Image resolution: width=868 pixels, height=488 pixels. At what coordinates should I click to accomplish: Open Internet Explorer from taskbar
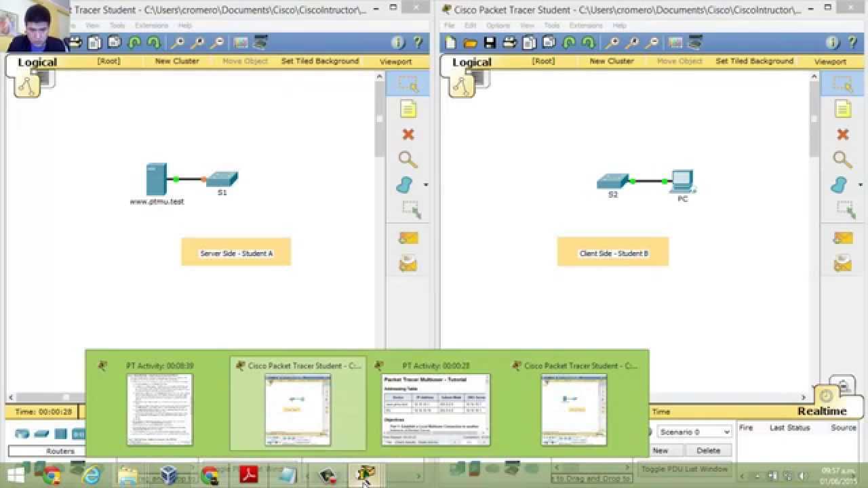[x=90, y=475]
